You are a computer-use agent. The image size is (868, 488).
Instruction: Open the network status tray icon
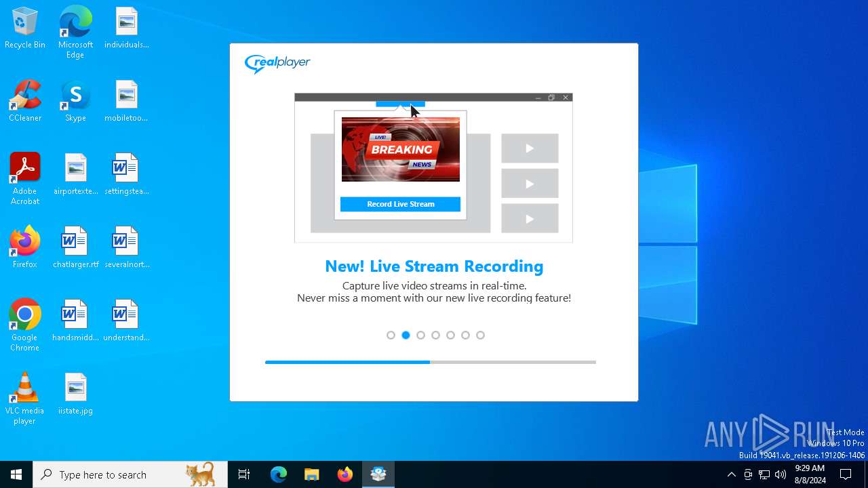click(x=764, y=474)
